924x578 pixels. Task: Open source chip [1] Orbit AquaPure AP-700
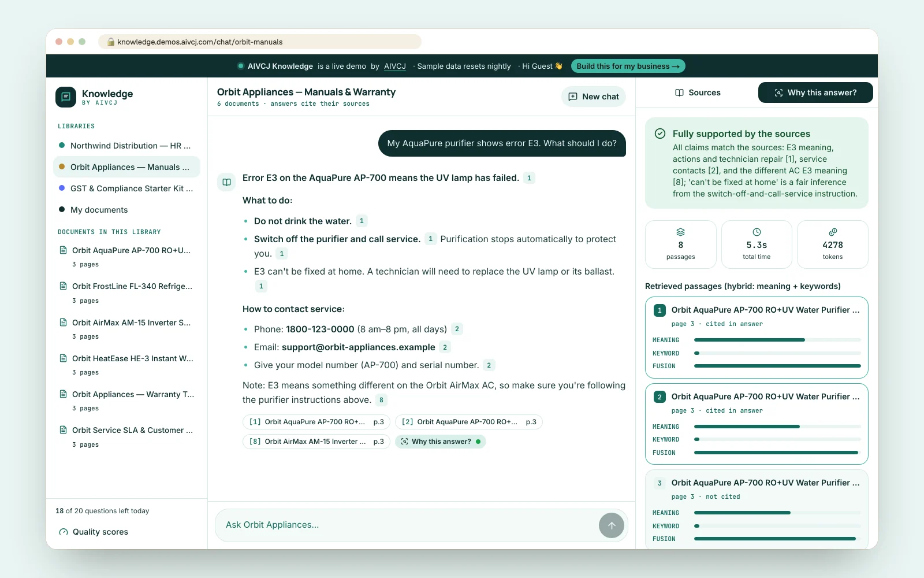[x=316, y=422]
